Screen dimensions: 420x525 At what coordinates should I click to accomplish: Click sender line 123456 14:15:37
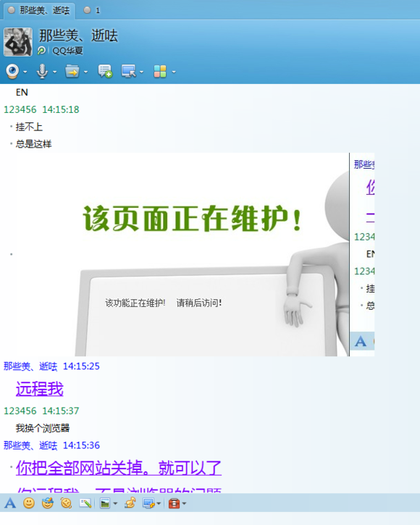pos(41,411)
